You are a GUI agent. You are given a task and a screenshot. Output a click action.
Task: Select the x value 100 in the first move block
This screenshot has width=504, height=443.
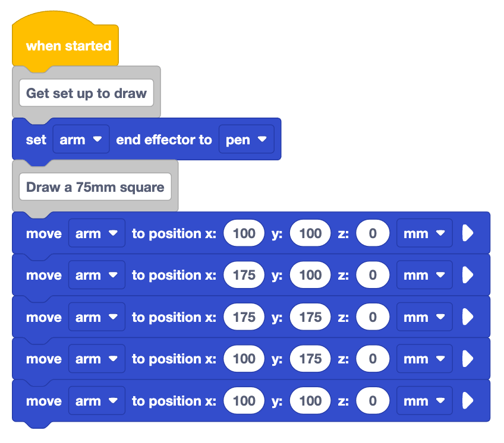click(244, 233)
